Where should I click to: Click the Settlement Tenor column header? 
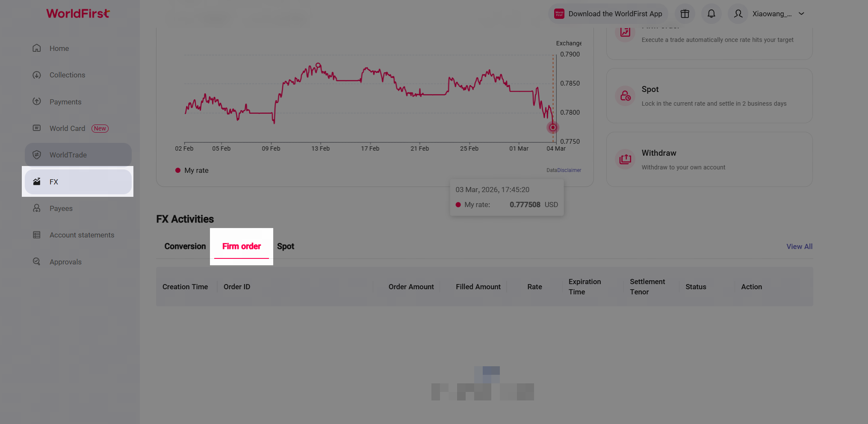pyautogui.click(x=647, y=287)
